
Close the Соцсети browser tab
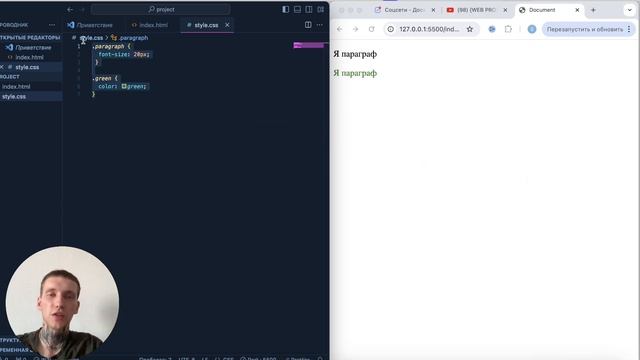click(x=433, y=10)
